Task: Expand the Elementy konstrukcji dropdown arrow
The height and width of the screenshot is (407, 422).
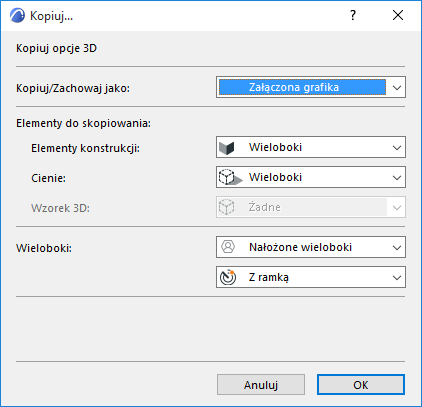Action: (397, 148)
